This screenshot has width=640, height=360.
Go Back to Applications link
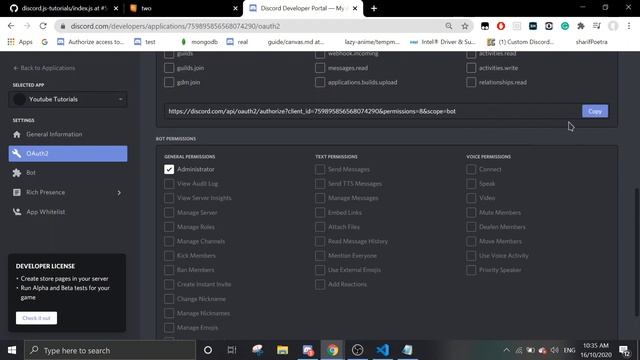click(44, 68)
